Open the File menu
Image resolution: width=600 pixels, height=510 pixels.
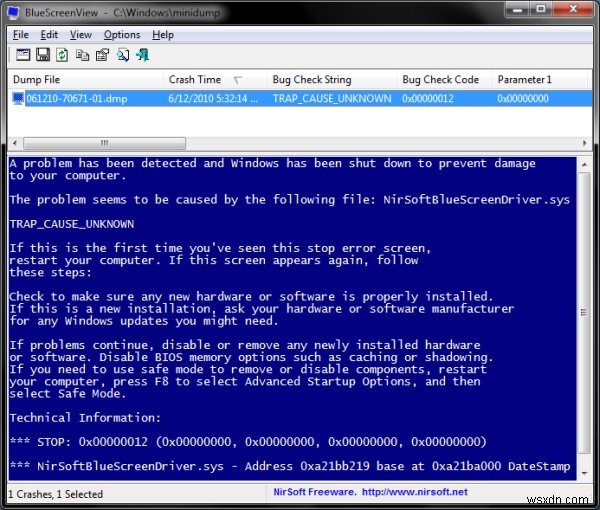pos(21,35)
